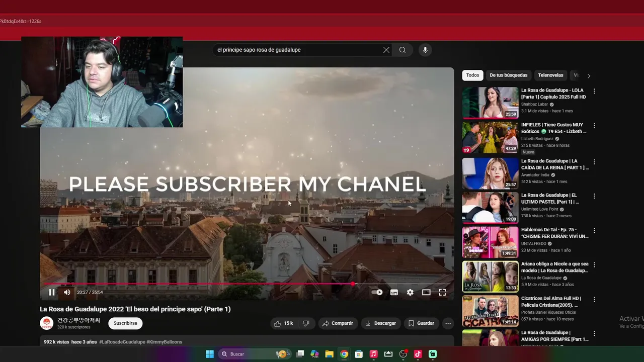644x362 pixels.
Task: Open Ariana obliga a Nicole thumbnail
Action: 490,276
